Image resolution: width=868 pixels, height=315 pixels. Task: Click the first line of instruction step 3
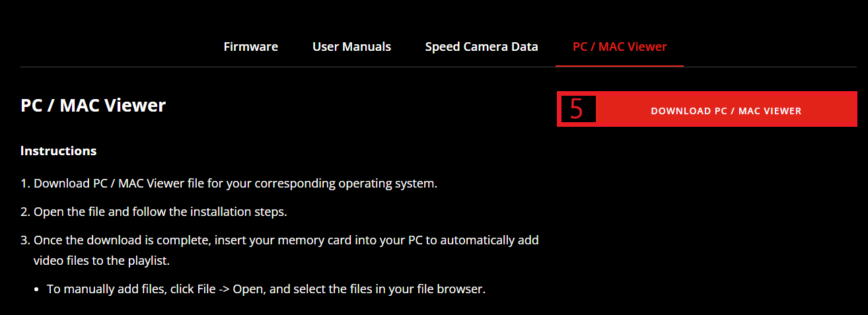[279, 240]
